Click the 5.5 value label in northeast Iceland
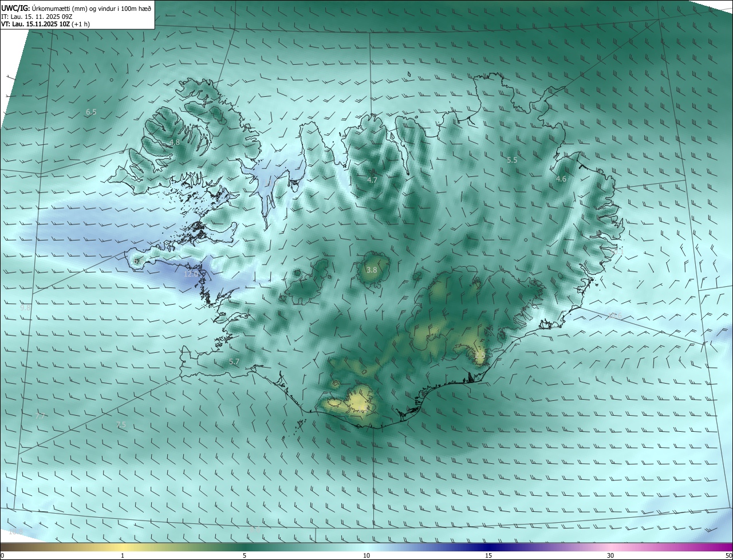Screen dimensions: 733x560 click(x=512, y=160)
